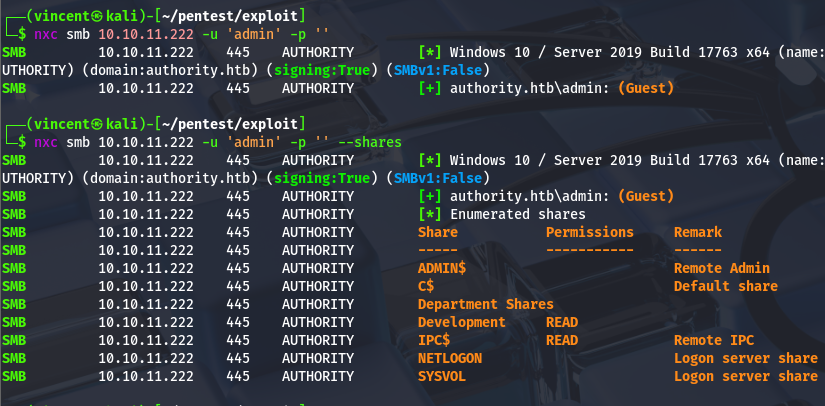Click READ permission next to Development
Viewport: 825px width, 406px height.
(562, 322)
